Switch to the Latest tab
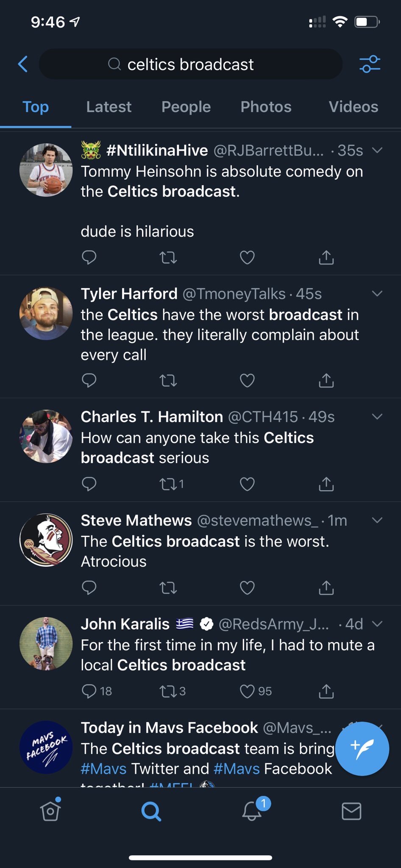The image size is (401, 868). coord(109,107)
